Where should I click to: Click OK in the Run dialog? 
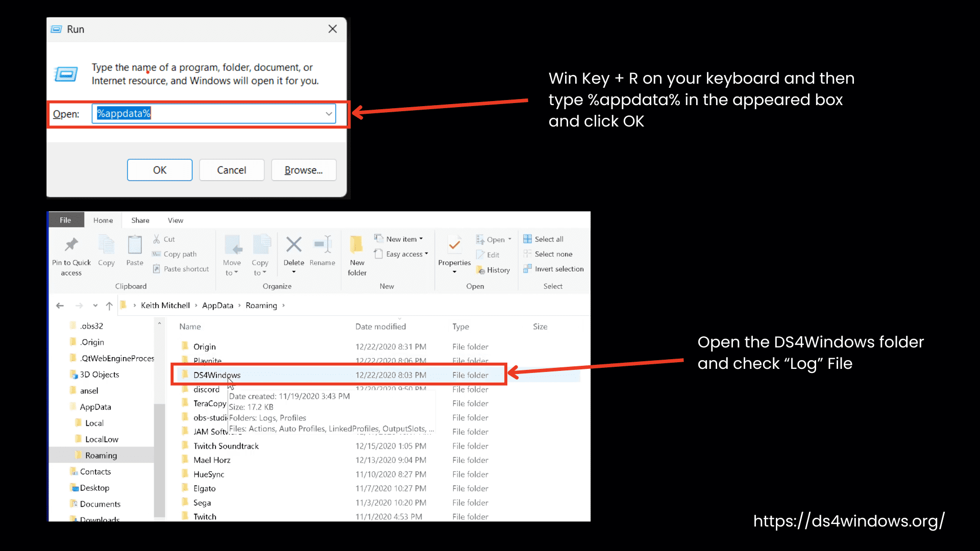click(x=160, y=170)
